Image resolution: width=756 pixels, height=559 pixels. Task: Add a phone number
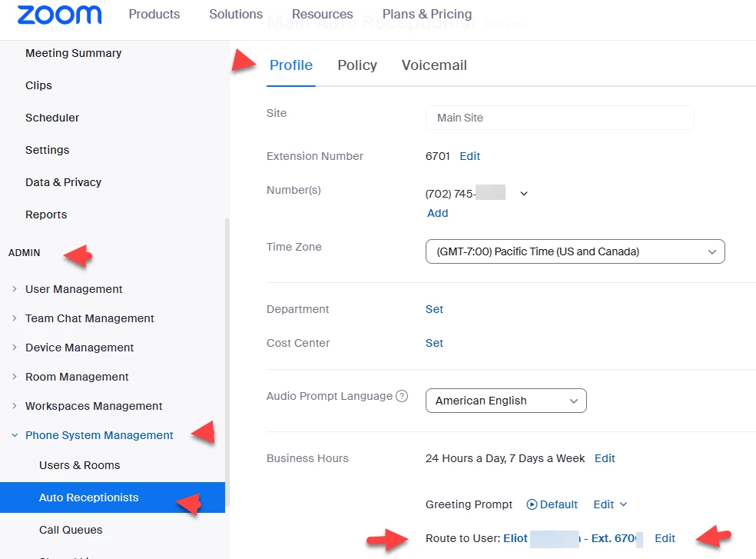pos(437,213)
